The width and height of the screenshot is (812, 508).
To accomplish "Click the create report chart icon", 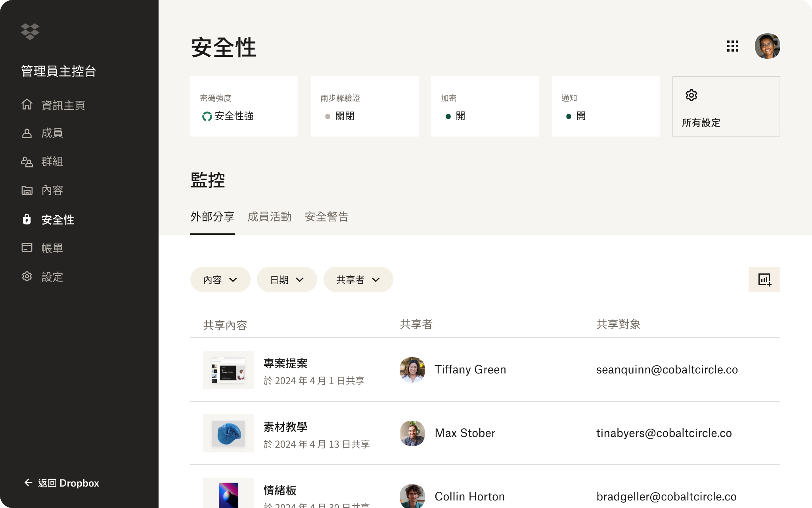I will [x=764, y=279].
